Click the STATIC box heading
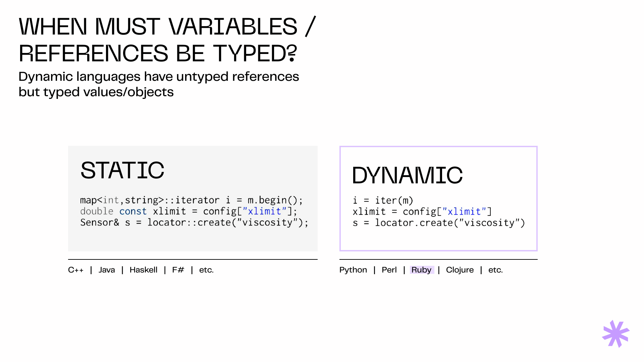Screen dimensions: 644x362 point(122,170)
